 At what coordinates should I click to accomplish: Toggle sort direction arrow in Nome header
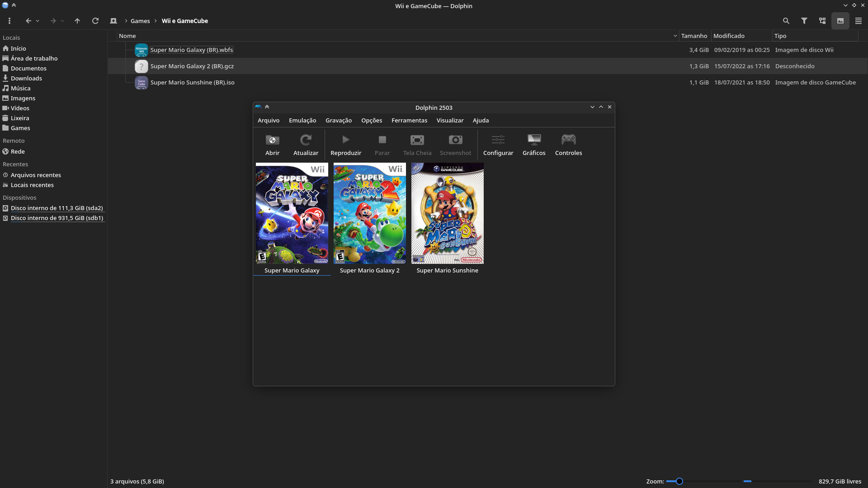pos(675,36)
